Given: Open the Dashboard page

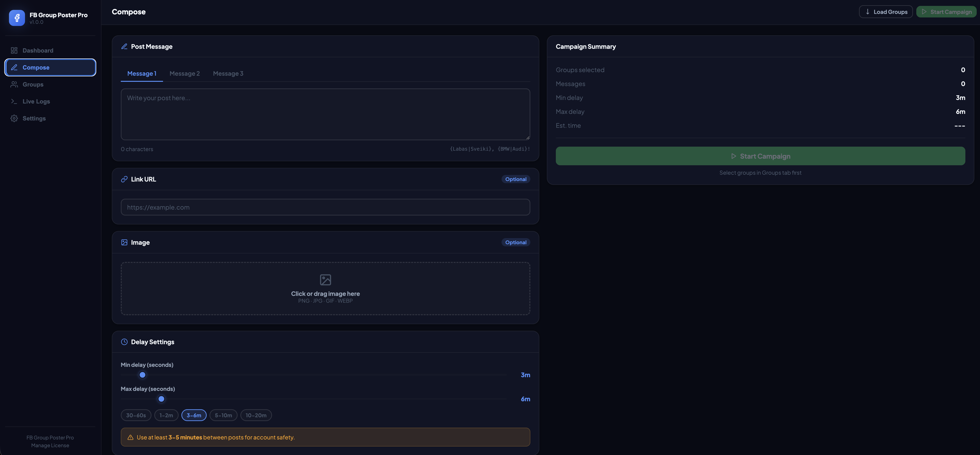Looking at the screenshot, I should tap(50, 50).
